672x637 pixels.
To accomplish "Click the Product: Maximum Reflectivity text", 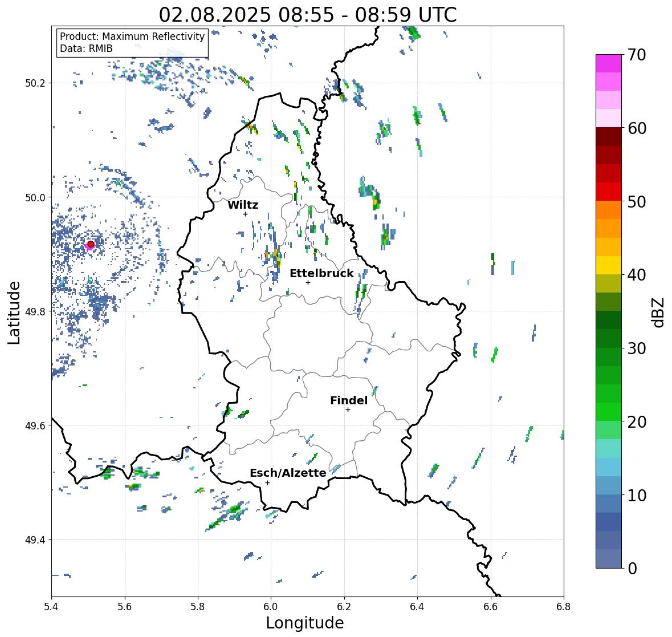I will coord(132,36).
